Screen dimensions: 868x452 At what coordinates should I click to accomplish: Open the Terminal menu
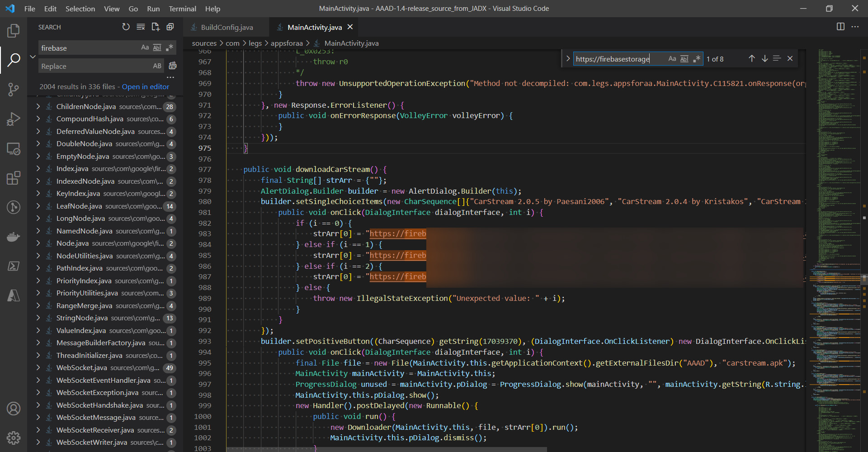[x=182, y=9]
